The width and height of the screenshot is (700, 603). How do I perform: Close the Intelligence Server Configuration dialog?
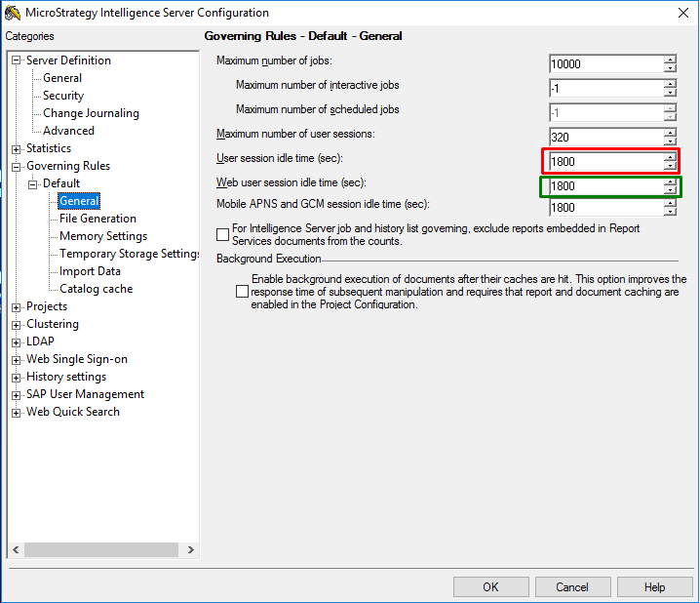tap(683, 13)
